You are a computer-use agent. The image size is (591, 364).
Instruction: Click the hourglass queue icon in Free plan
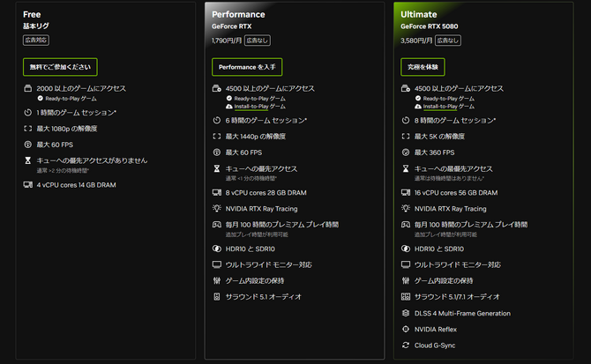tap(28, 160)
